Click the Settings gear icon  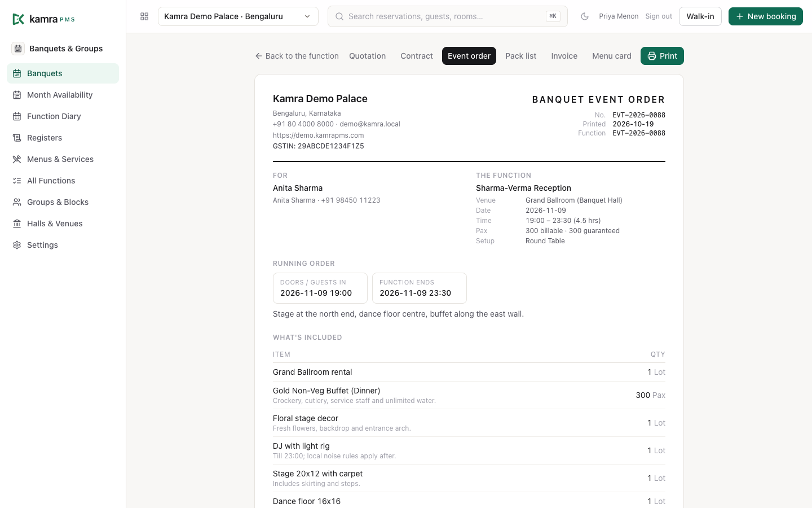coord(17,245)
